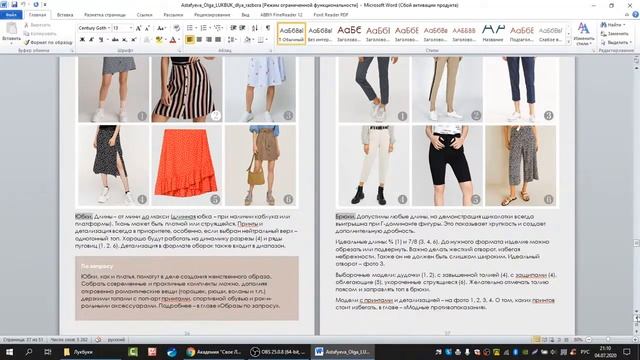The height and width of the screenshot is (360, 640).
Task: Switch to the Рецензирование tab
Action: 212,15
